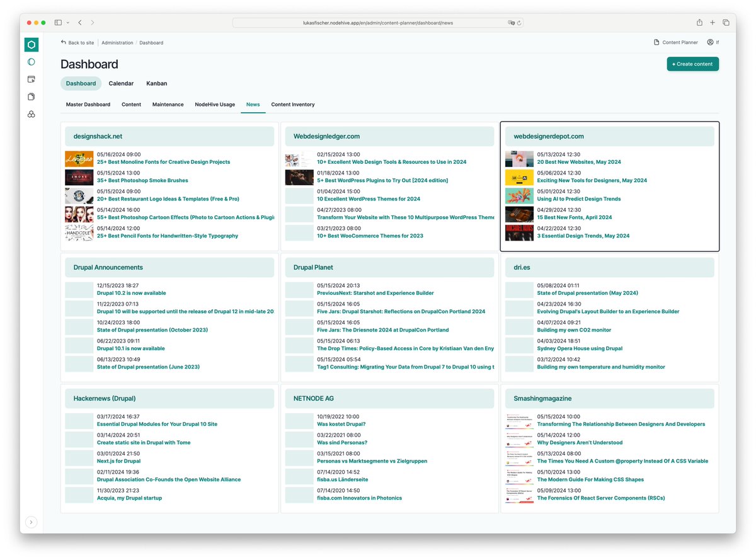Open Why Designers Aren't Understood article
This screenshot has height=560, width=756.
click(x=580, y=443)
